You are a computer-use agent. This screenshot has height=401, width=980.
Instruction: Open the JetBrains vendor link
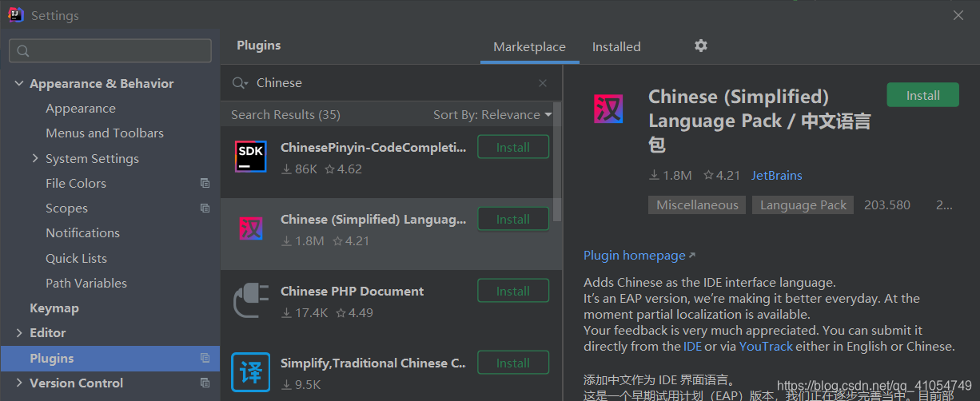click(x=776, y=175)
